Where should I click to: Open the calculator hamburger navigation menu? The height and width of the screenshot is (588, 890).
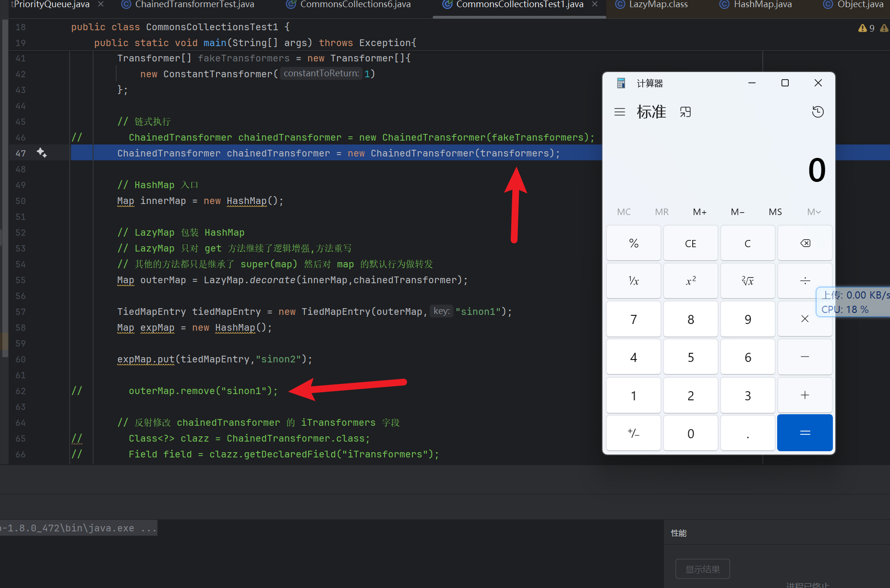coord(620,112)
